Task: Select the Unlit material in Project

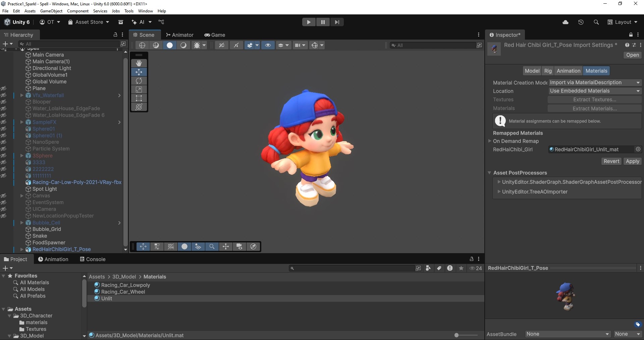Action: point(107,298)
